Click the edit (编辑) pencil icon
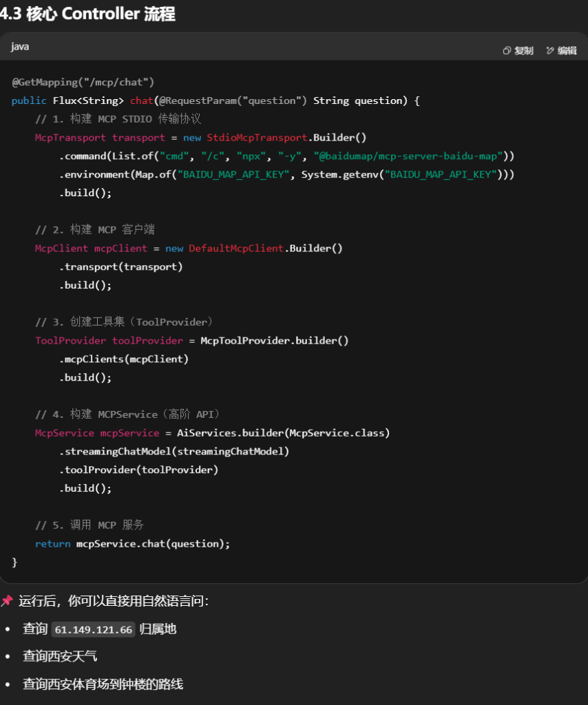The image size is (588, 705). point(550,50)
